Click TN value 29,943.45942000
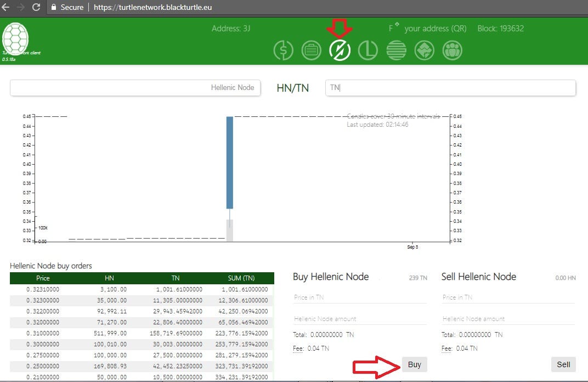The height and width of the screenshot is (382, 588). 179,311
